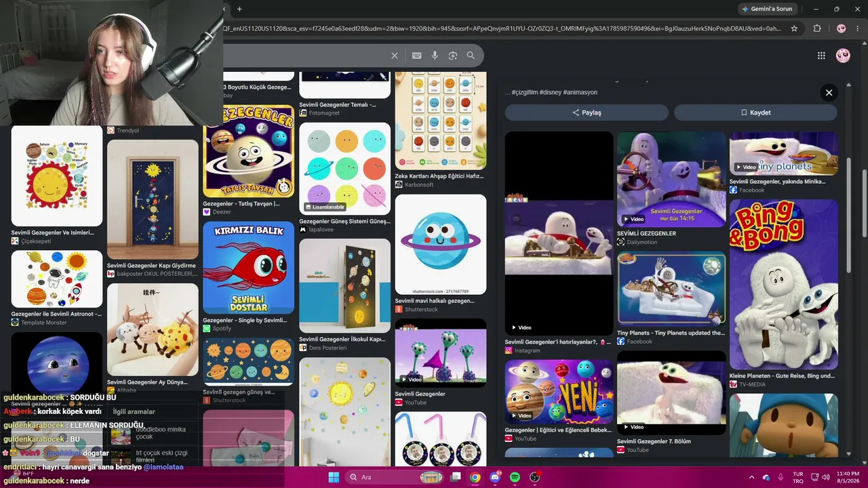Open 'Kleine Planeten - Gute Reise' title link

(x=782, y=376)
